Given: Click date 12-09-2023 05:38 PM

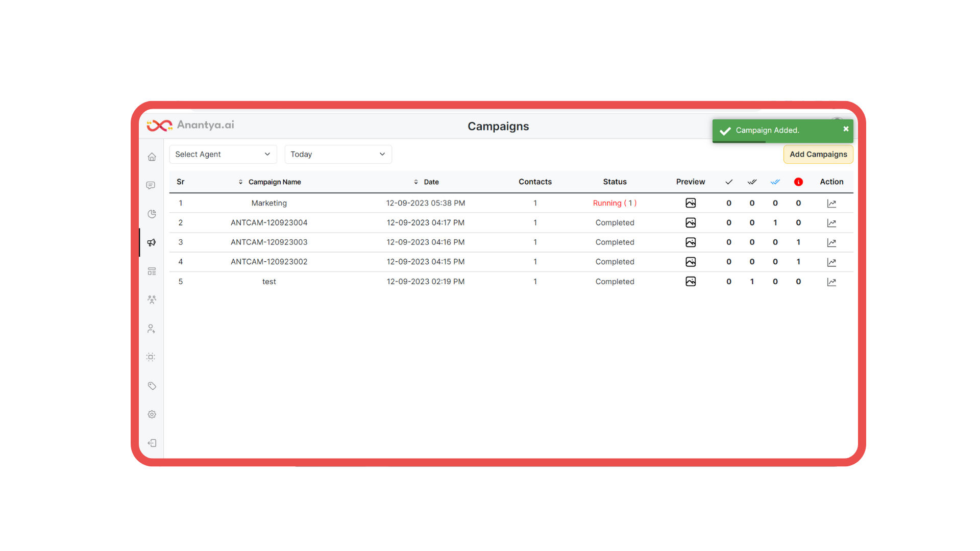Looking at the screenshot, I should pyautogui.click(x=426, y=203).
